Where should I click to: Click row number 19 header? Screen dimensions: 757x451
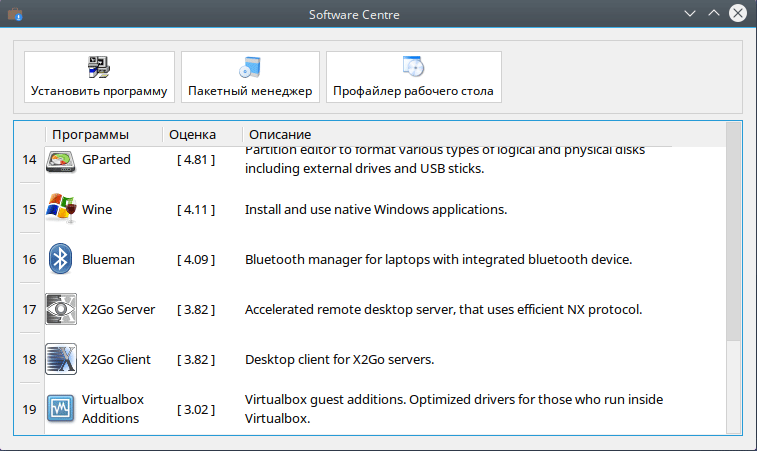tap(29, 409)
